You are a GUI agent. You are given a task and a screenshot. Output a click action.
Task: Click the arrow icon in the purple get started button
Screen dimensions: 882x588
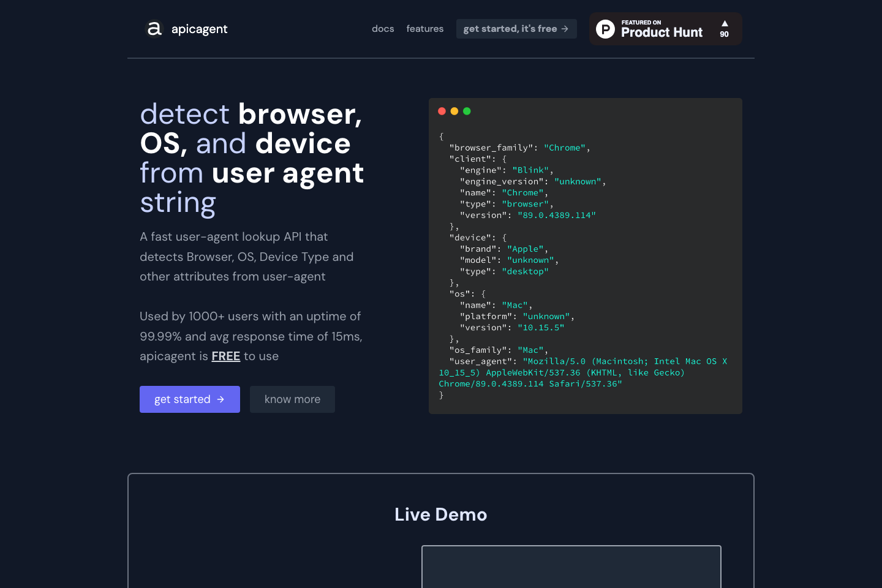[221, 399]
